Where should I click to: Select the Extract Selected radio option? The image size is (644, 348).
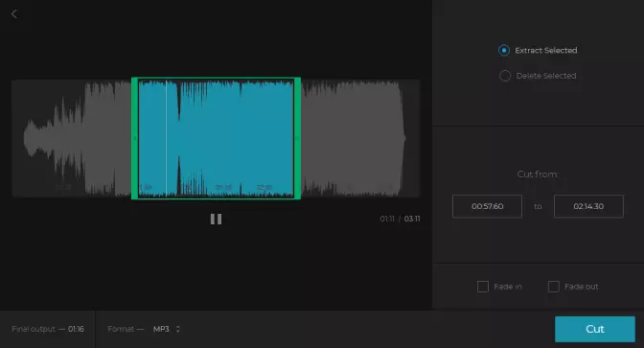pos(504,50)
